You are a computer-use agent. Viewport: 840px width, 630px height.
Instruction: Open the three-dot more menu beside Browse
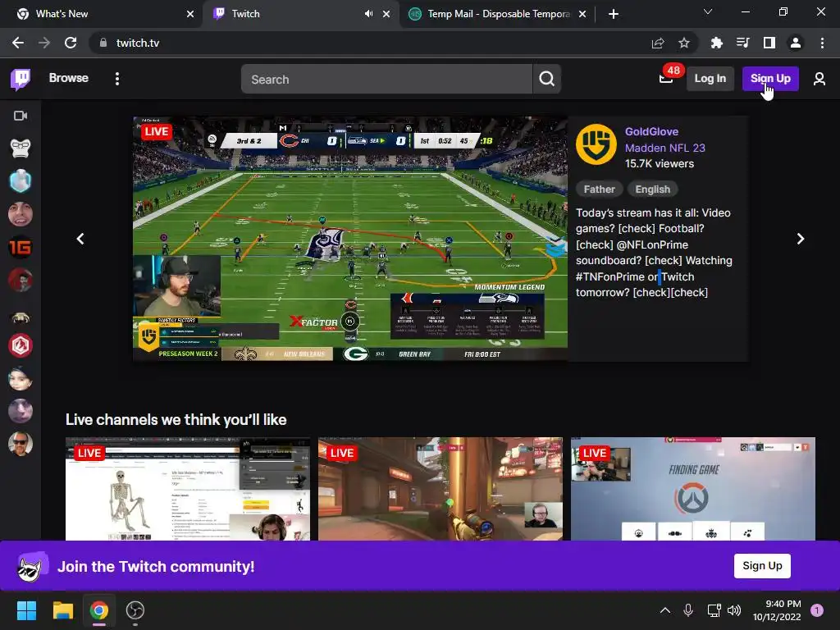[x=117, y=79]
